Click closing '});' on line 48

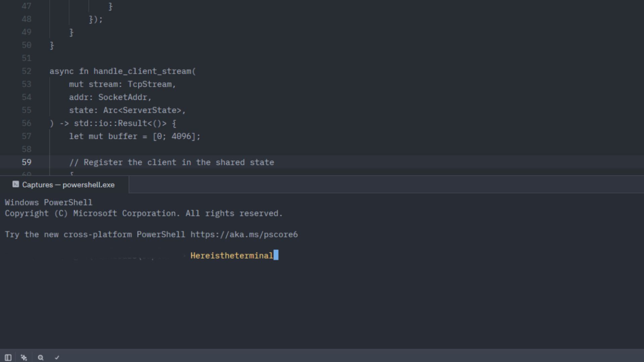pos(96,19)
